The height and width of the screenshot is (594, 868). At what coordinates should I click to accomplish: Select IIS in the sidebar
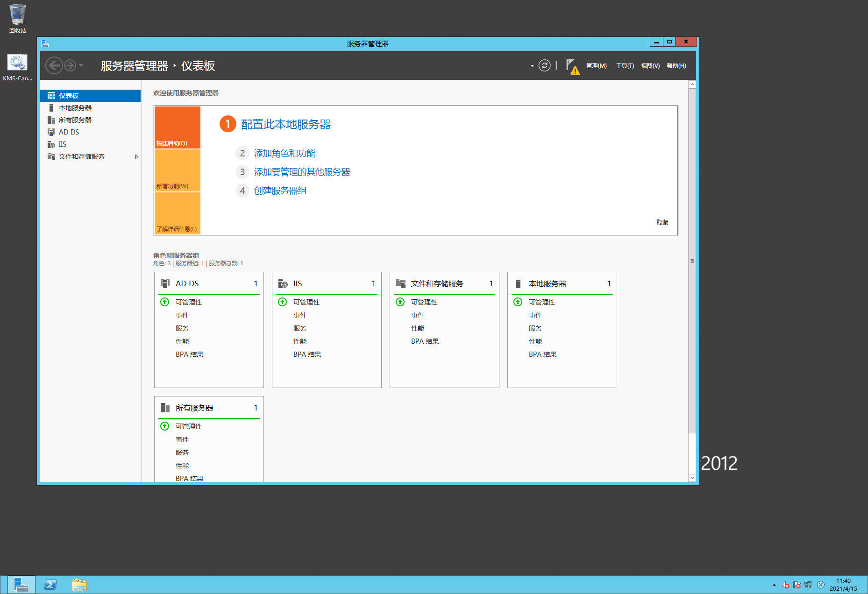click(90, 144)
